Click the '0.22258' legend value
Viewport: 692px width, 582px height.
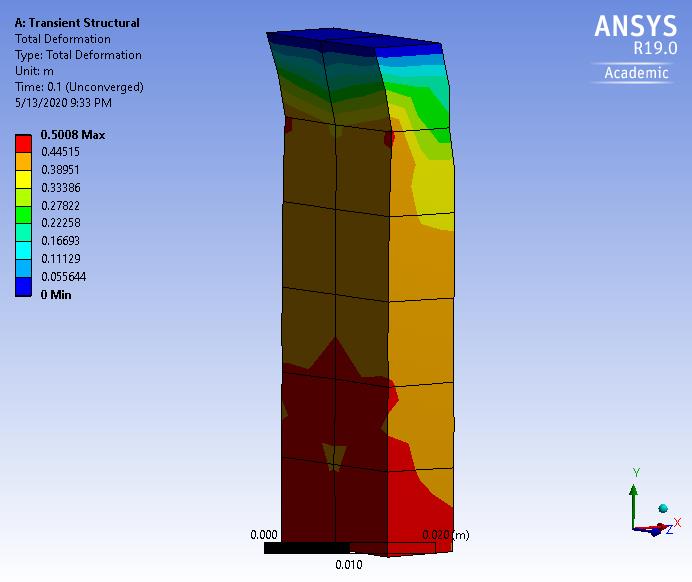[x=61, y=223]
